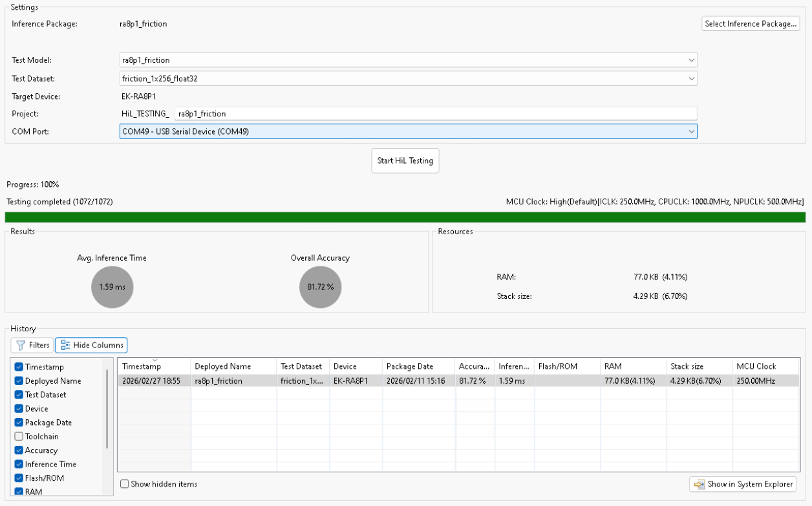Screen dimensions: 812x506
Task: Disable the Flash/ROM column checkbox
Action: coord(18,478)
